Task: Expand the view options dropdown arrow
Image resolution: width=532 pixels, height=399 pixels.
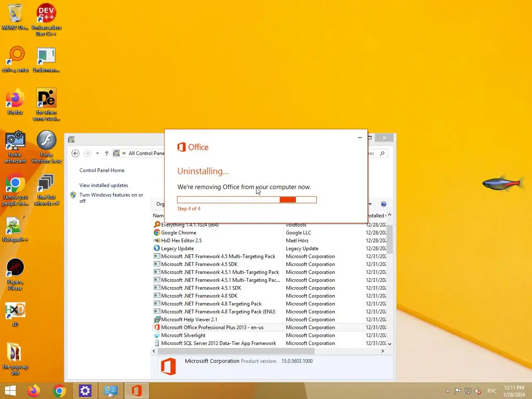Action: point(370,204)
